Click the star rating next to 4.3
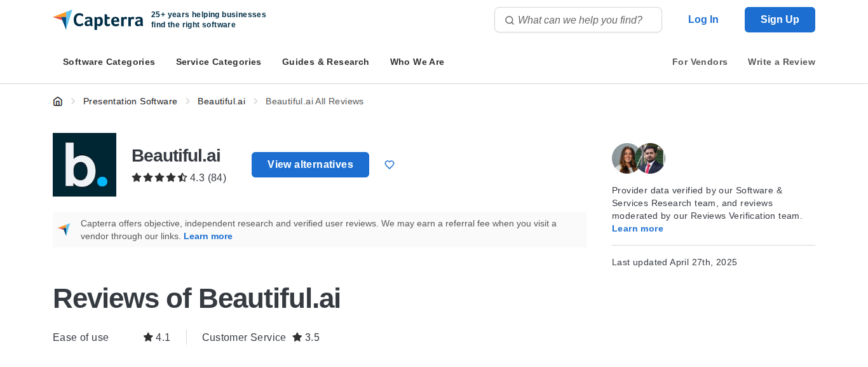 (x=159, y=177)
